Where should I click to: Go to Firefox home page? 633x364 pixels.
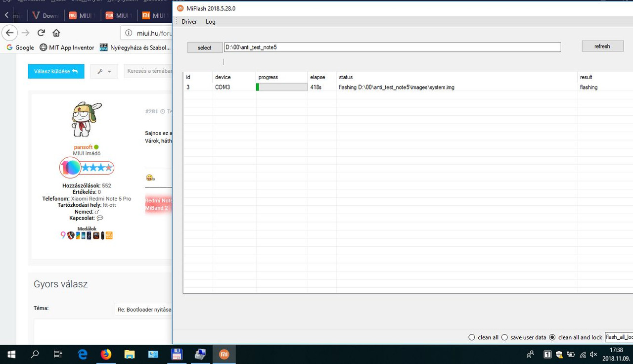(56, 33)
